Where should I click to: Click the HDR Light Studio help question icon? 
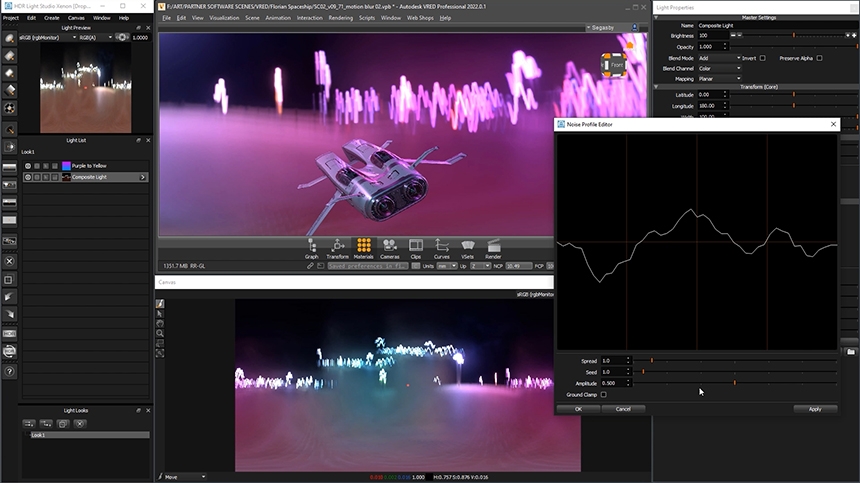pyautogui.click(x=9, y=372)
